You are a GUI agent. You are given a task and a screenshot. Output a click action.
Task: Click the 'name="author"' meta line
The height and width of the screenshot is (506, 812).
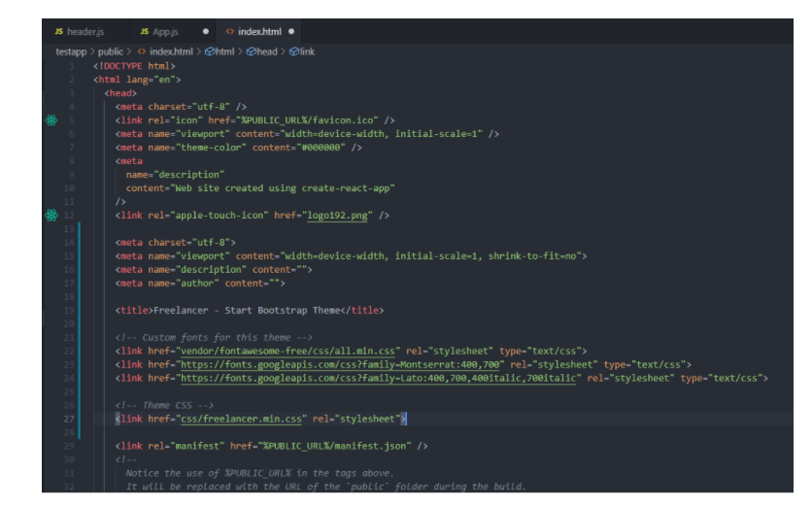point(200,284)
